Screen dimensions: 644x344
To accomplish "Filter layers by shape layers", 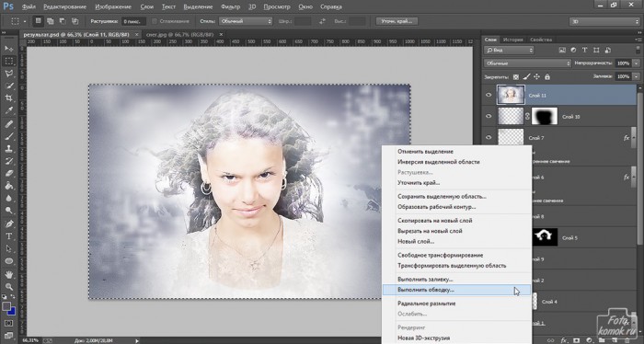I will point(596,50).
